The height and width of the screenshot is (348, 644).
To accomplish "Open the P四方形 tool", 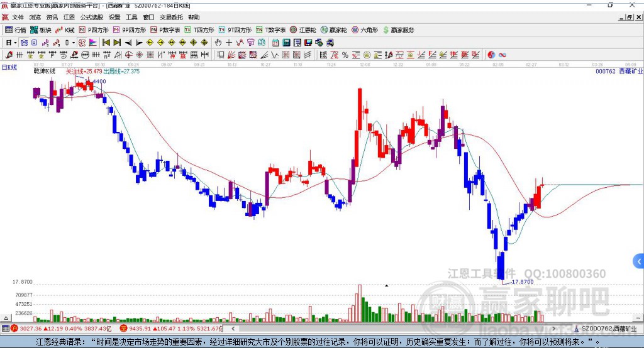I will 94,30.
